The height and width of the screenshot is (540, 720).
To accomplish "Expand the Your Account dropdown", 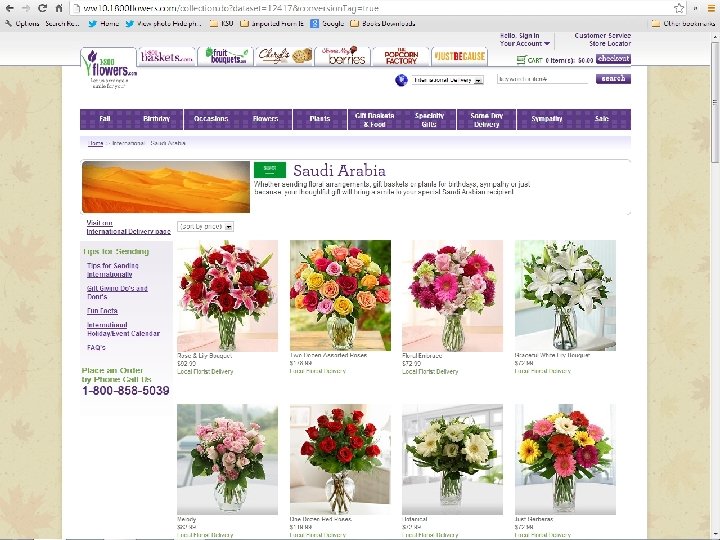I will 524,44.
